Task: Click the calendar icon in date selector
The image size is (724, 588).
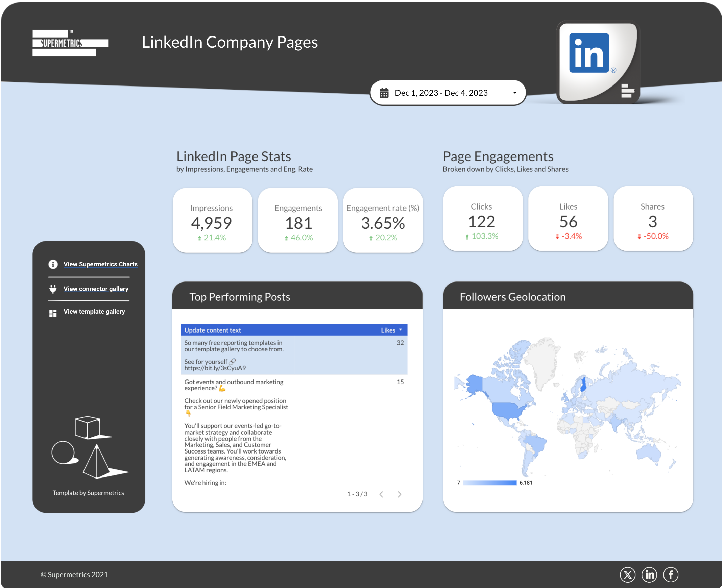Action: [x=384, y=93]
